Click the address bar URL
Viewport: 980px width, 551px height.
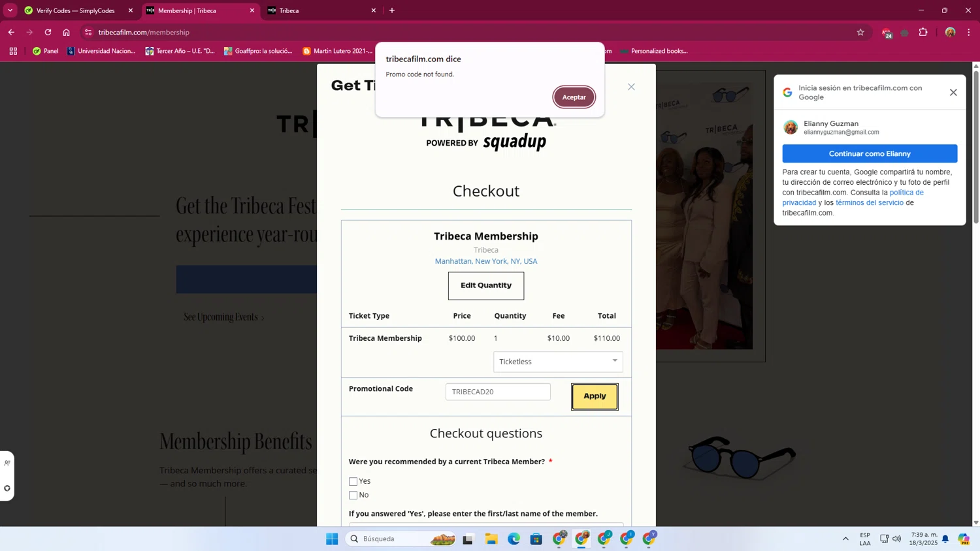(x=144, y=32)
